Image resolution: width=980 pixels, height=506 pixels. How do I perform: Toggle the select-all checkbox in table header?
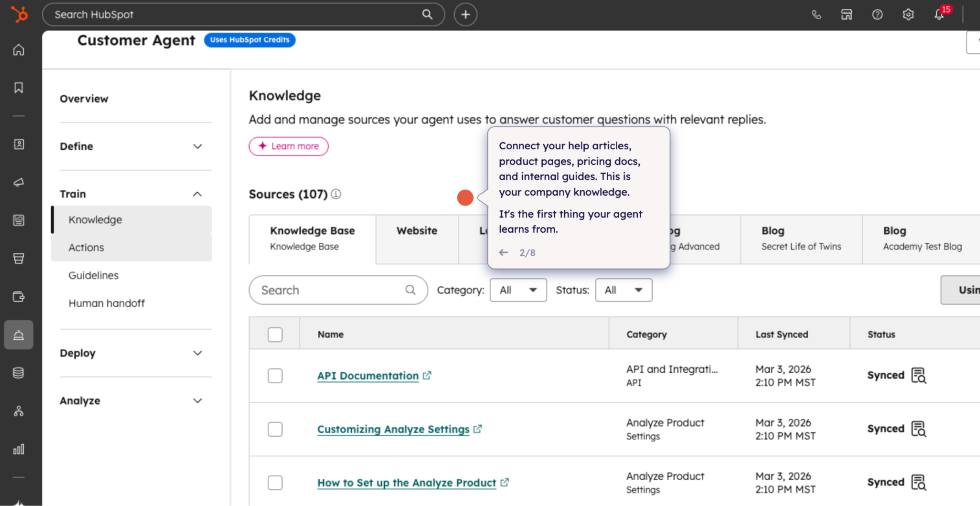coord(275,334)
